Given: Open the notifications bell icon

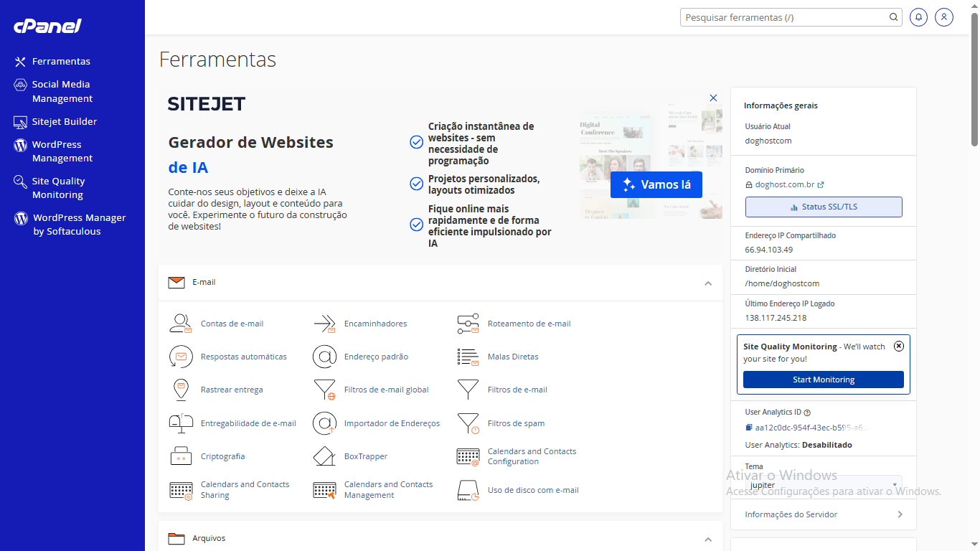Looking at the screenshot, I should tap(918, 17).
